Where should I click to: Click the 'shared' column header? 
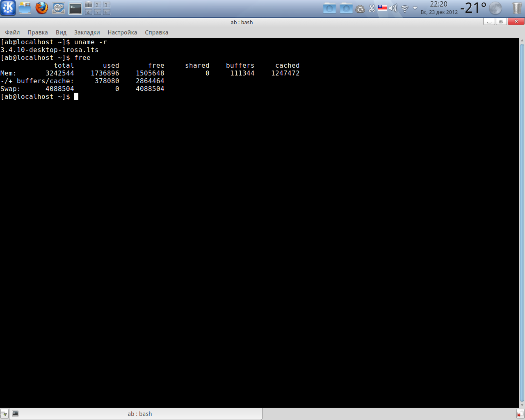[x=197, y=66]
